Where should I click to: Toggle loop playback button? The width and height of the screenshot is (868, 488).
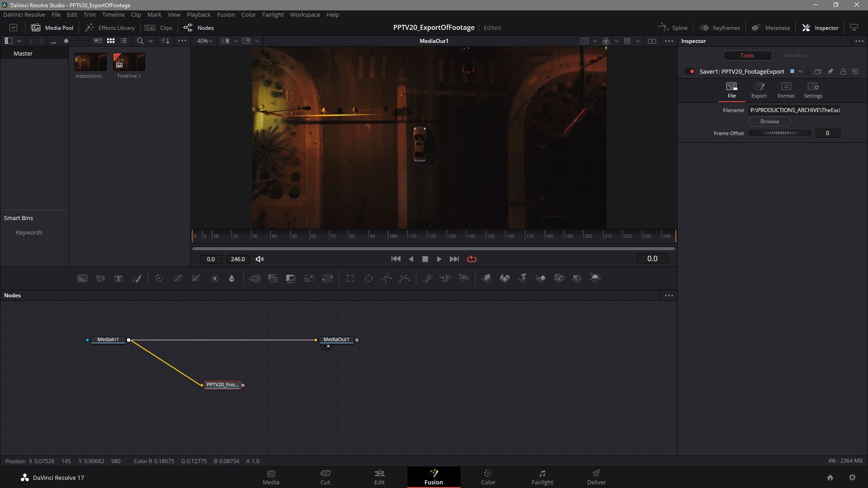(472, 259)
